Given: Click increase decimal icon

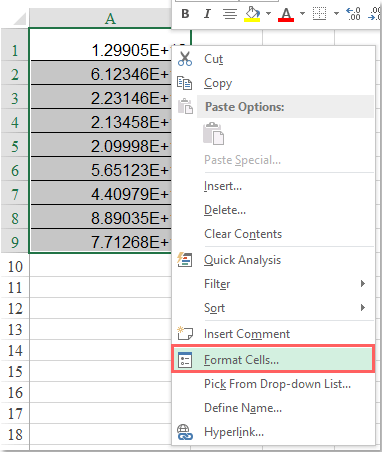Looking at the screenshot, I should (x=353, y=14).
